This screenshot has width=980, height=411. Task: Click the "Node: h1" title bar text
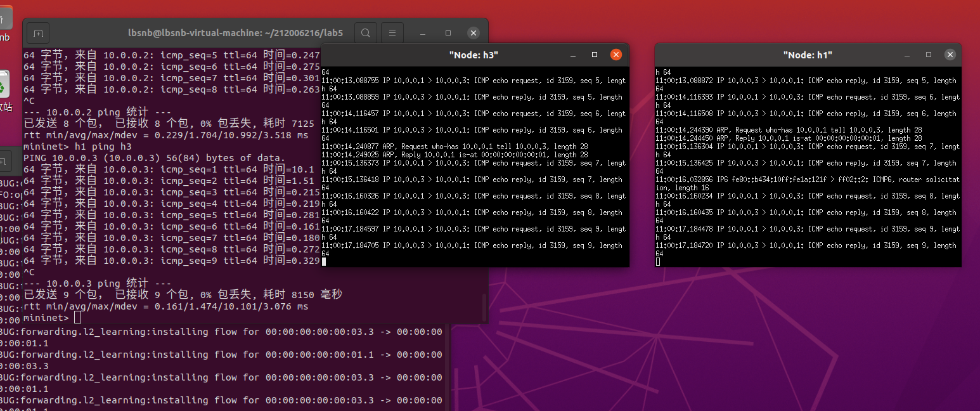click(808, 55)
